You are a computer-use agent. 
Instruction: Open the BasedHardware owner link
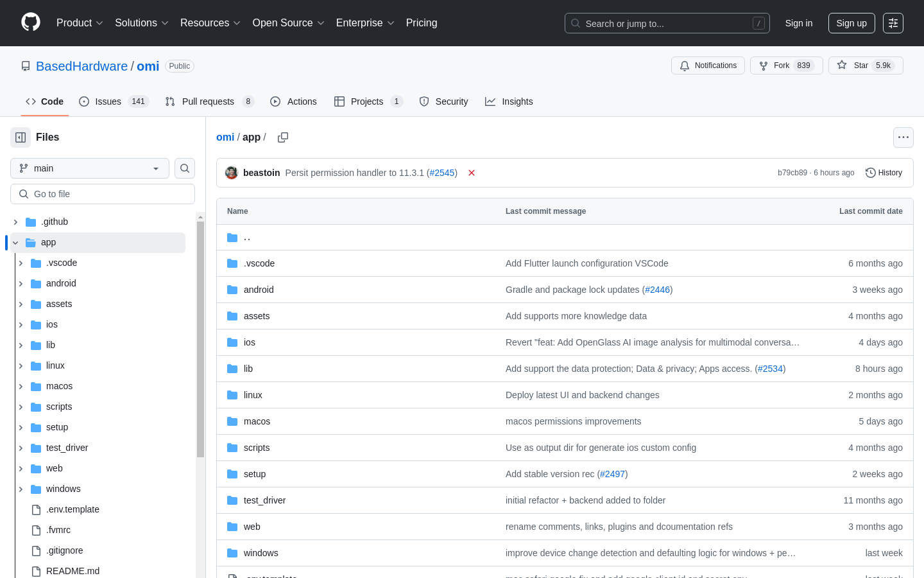[81, 66]
